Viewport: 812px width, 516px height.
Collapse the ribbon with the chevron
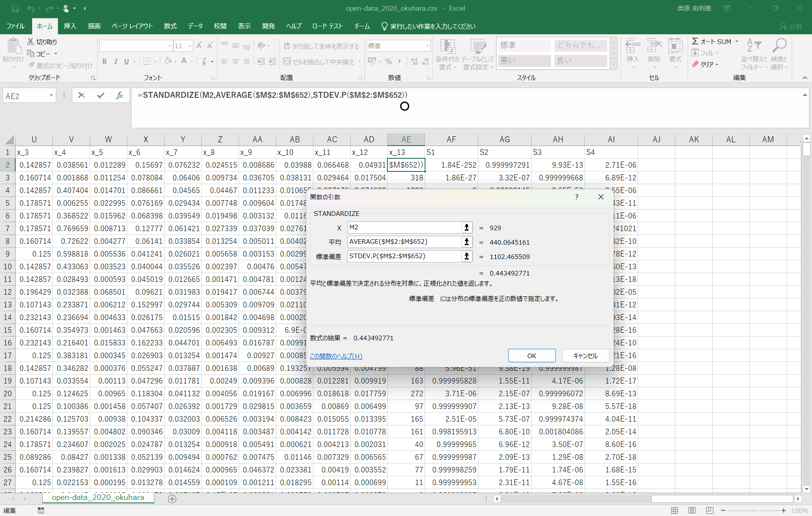[804, 78]
